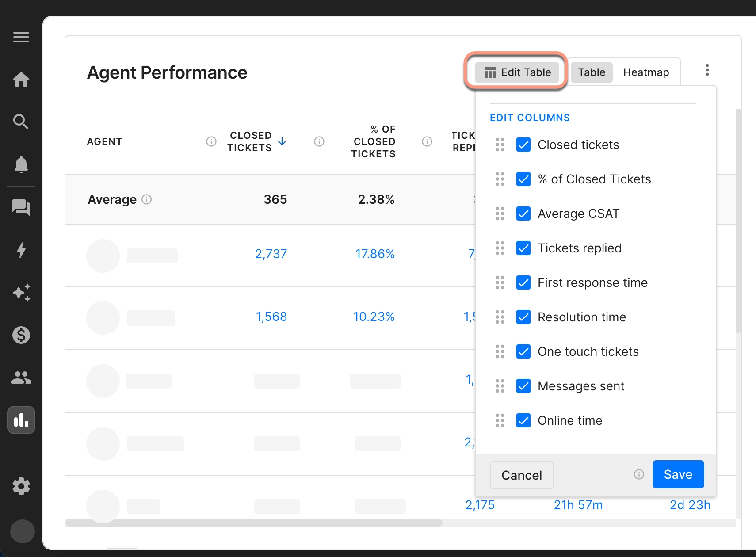Open the three-dot overflow menu

[707, 70]
